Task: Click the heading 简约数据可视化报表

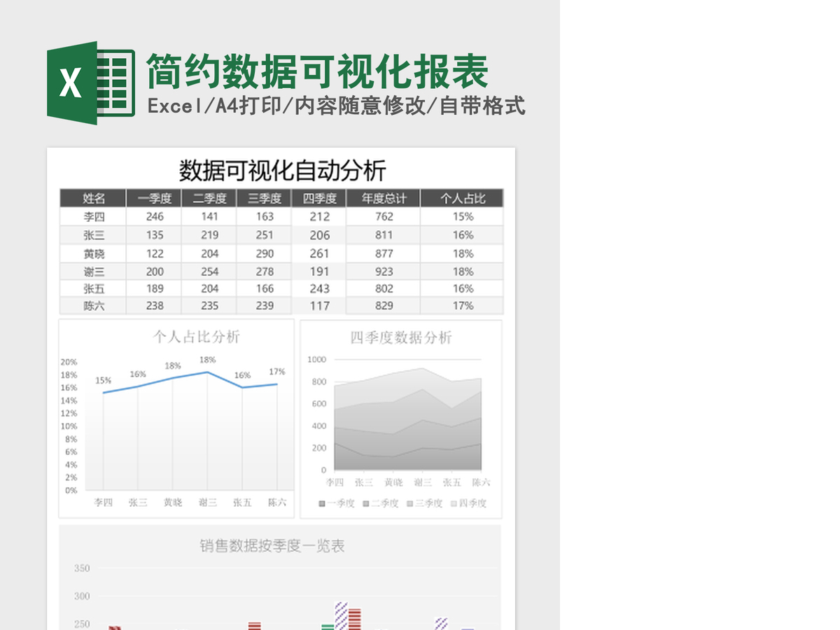Action: click(x=317, y=72)
